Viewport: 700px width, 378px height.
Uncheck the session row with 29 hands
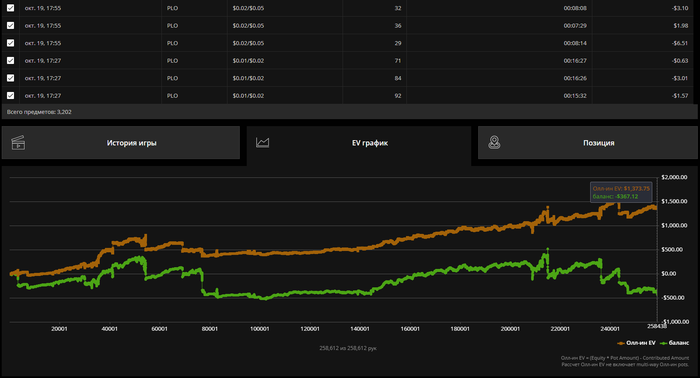point(10,43)
